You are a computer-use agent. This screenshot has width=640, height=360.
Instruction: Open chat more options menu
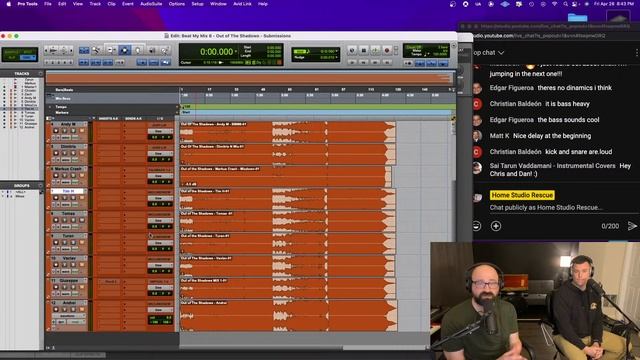point(637,52)
